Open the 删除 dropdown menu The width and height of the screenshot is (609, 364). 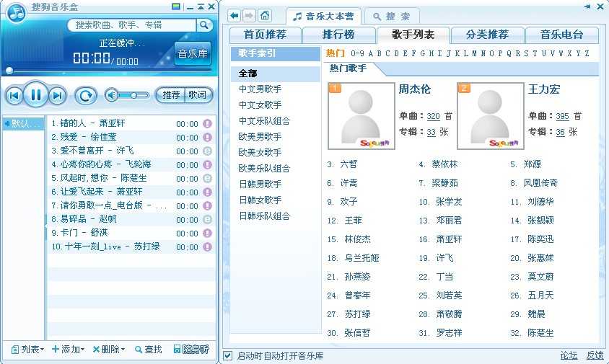(x=109, y=350)
